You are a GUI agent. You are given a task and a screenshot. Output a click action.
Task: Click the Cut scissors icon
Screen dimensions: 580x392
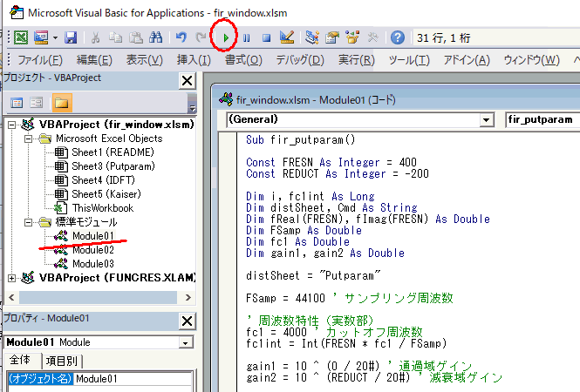95,37
